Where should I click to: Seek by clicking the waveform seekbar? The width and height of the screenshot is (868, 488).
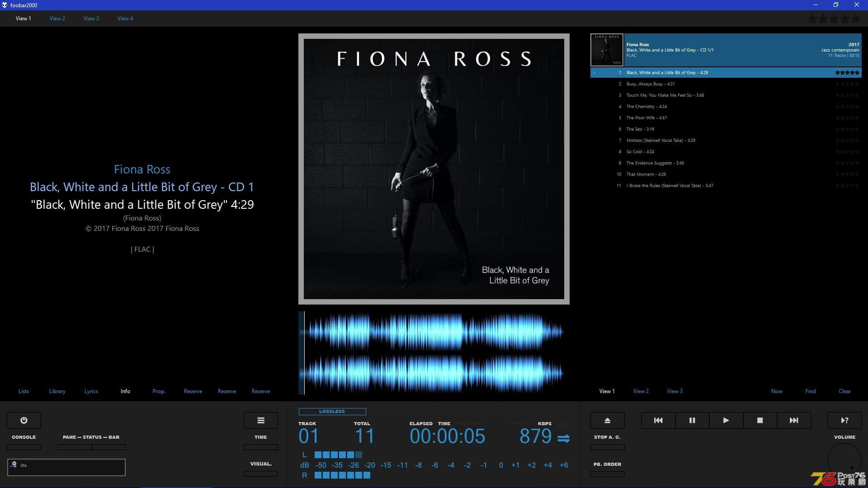point(434,353)
